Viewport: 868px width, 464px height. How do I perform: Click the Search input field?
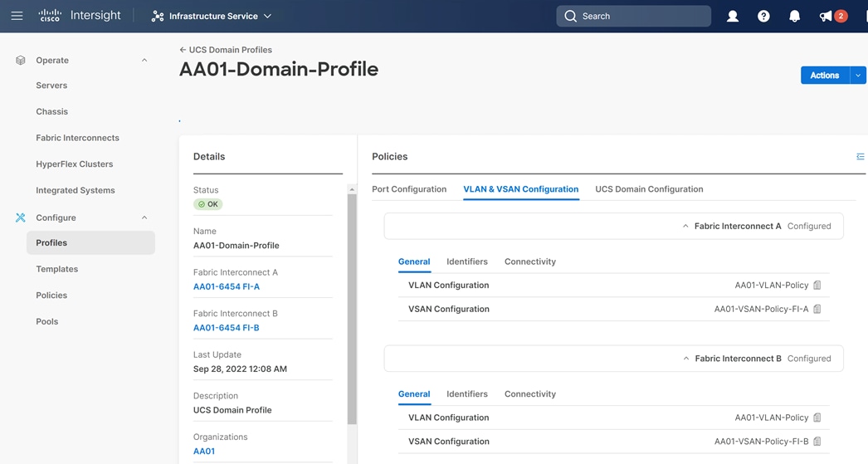(633, 16)
